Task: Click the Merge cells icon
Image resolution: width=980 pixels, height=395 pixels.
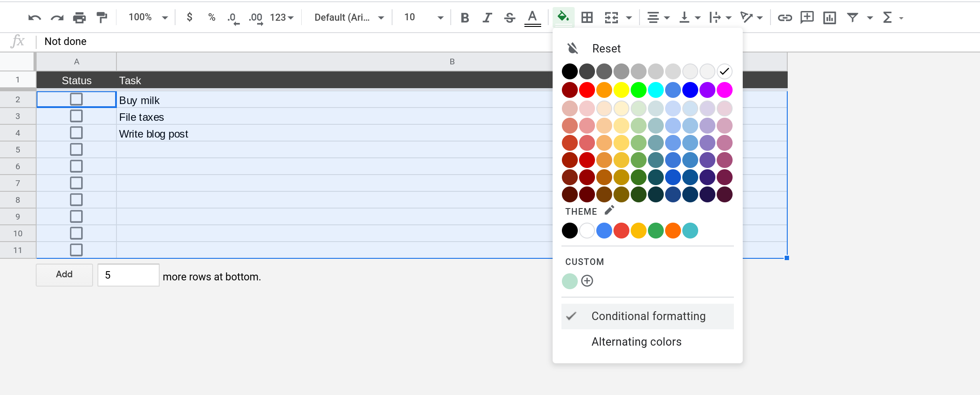Action: [x=612, y=18]
